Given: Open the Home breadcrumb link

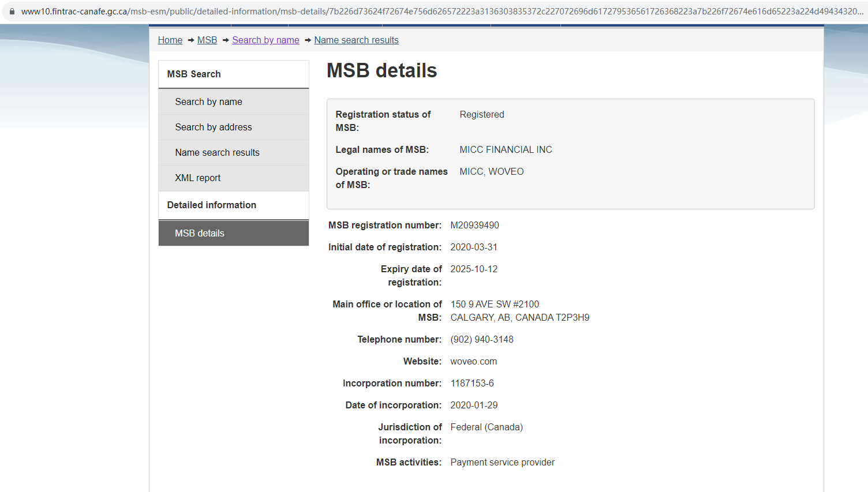Looking at the screenshot, I should coord(170,40).
